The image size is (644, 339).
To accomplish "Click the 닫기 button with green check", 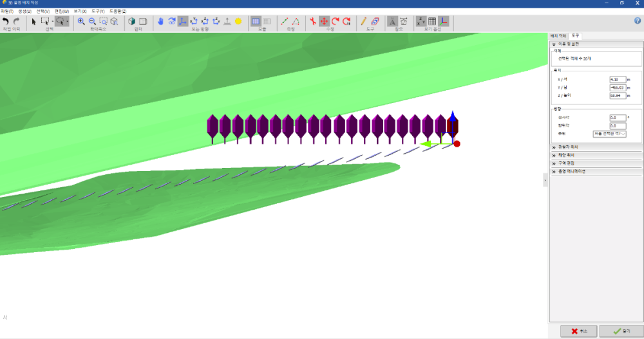I will coord(621,331).
